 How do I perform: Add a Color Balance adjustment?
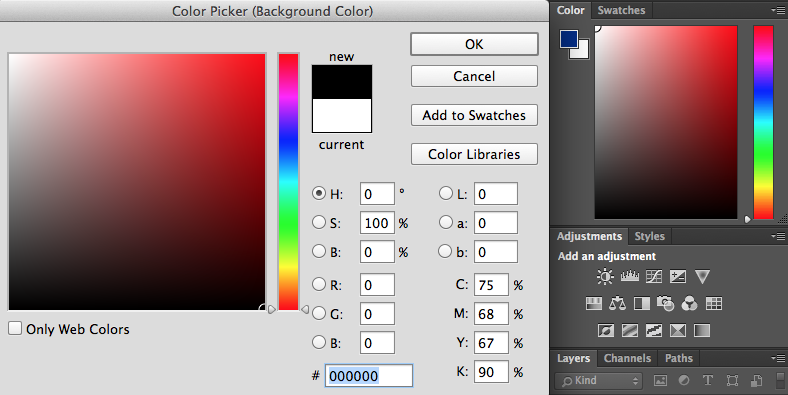click(x=618, y=303)
